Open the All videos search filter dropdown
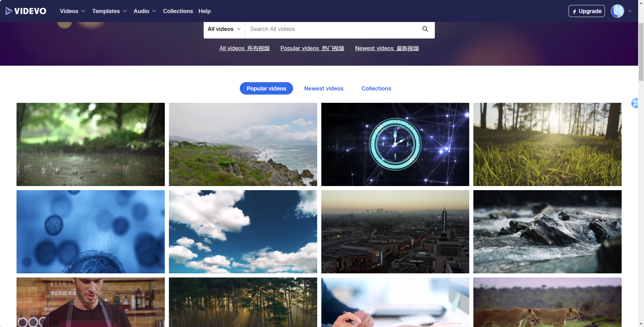644x327 pixels. pos(224,29)
